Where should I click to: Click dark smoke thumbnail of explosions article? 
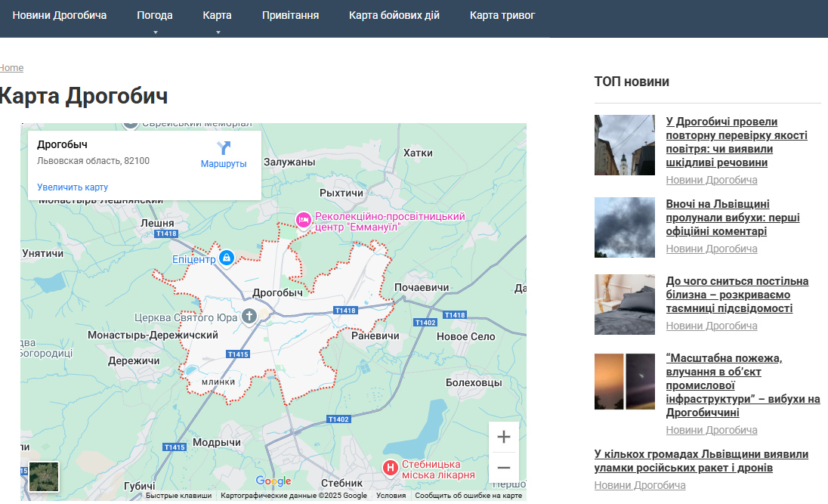pyautogui.click(x=625, y=227)
